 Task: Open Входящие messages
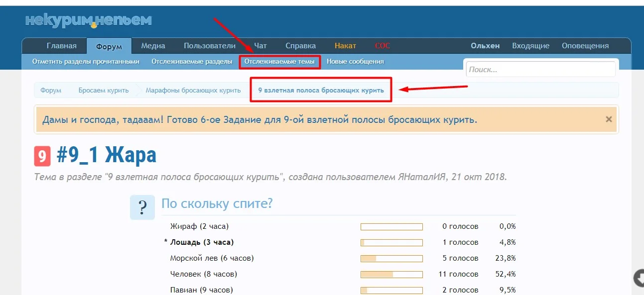pos(531,45)
